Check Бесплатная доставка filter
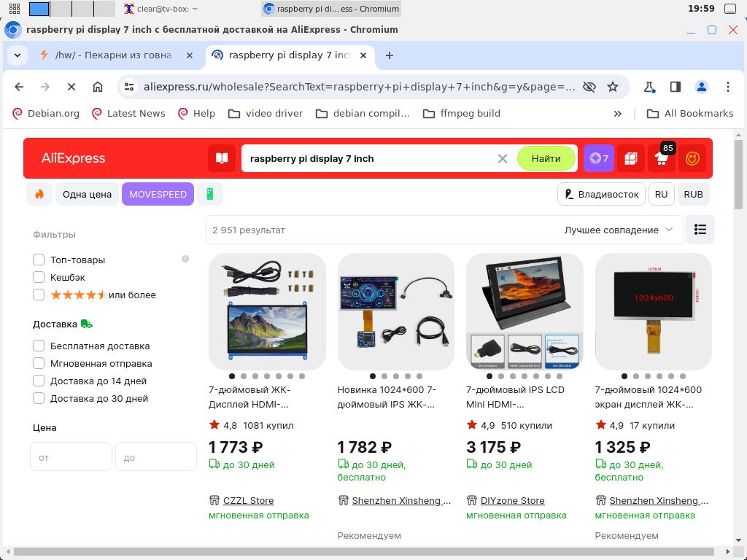The image size is (747, 560). pos(39,346)
